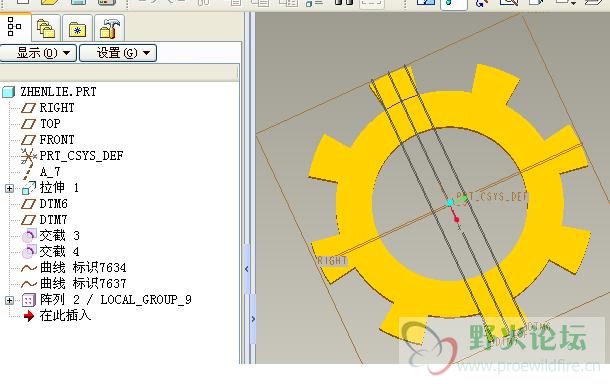The height and width of the screenshot is (384, 610).
Task: Open the Connections hammer tab
Action: [109, 28]
